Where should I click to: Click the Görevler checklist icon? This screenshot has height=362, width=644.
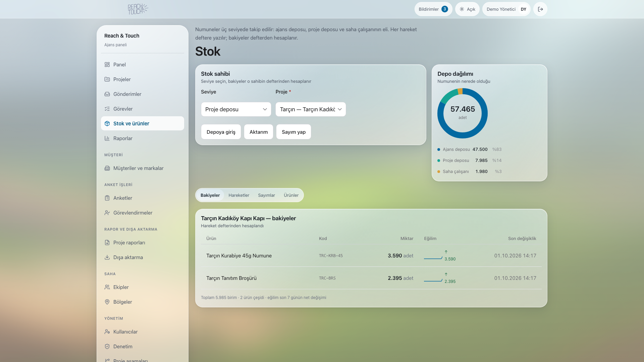click(x=107, y=109)
